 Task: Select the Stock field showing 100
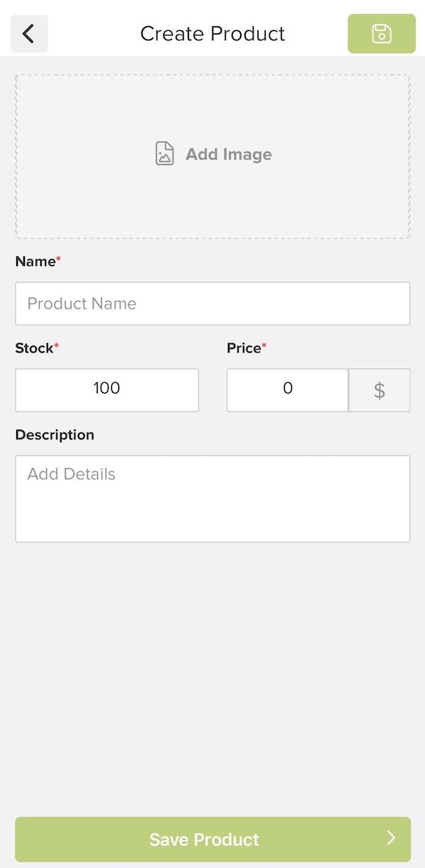click(x=106, y=389)
